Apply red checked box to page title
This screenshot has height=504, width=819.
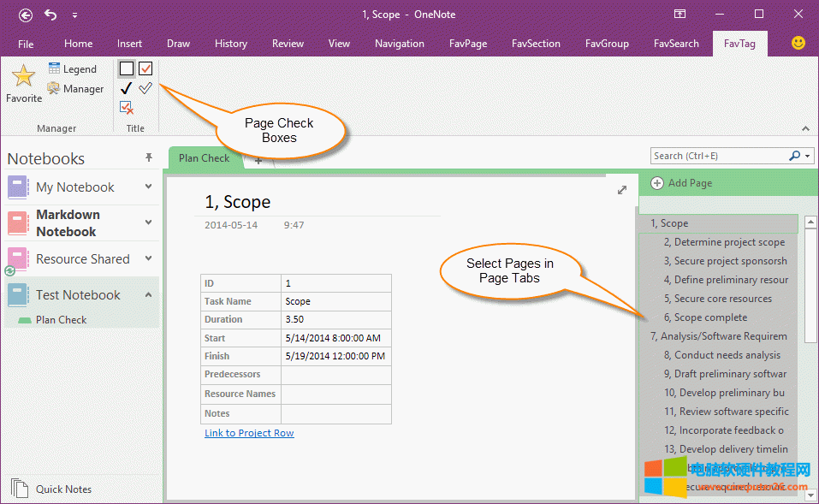pyautogui.click(x=145, y=68)
